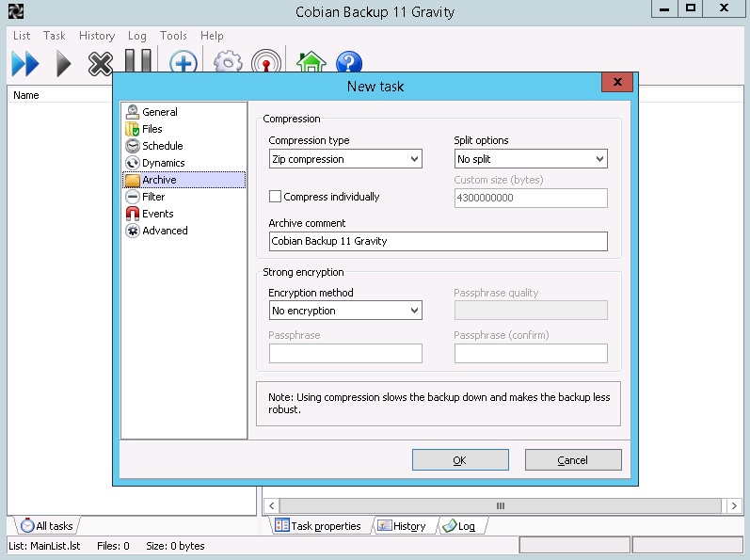Viewport: 750px width, 560px height.
Task: Click the Passphrase (confirm) field
Action: pos(531,353)
